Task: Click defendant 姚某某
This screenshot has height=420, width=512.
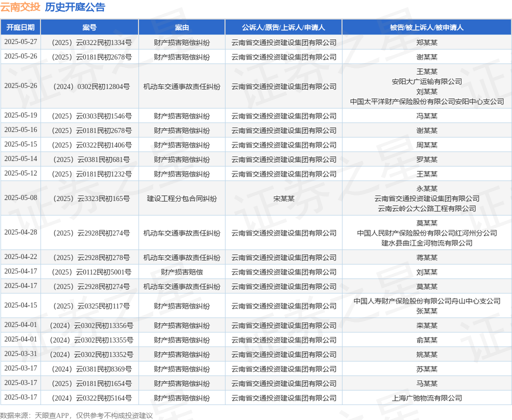Action: (x=427, y=354)
